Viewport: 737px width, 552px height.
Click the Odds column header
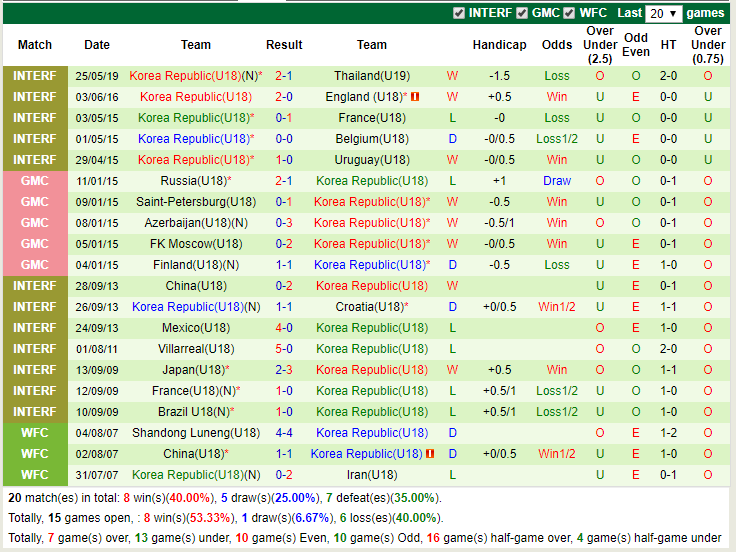pyautogui.click(x=557, y=45)
